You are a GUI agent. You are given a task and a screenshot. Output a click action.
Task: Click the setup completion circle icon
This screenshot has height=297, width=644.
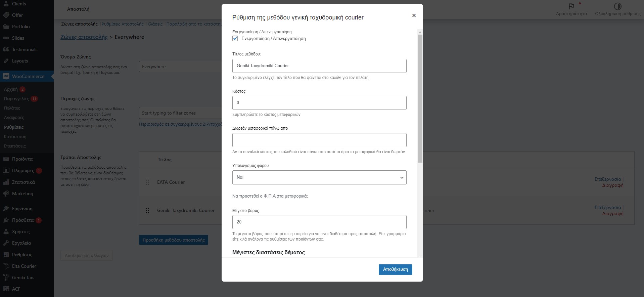617,6
